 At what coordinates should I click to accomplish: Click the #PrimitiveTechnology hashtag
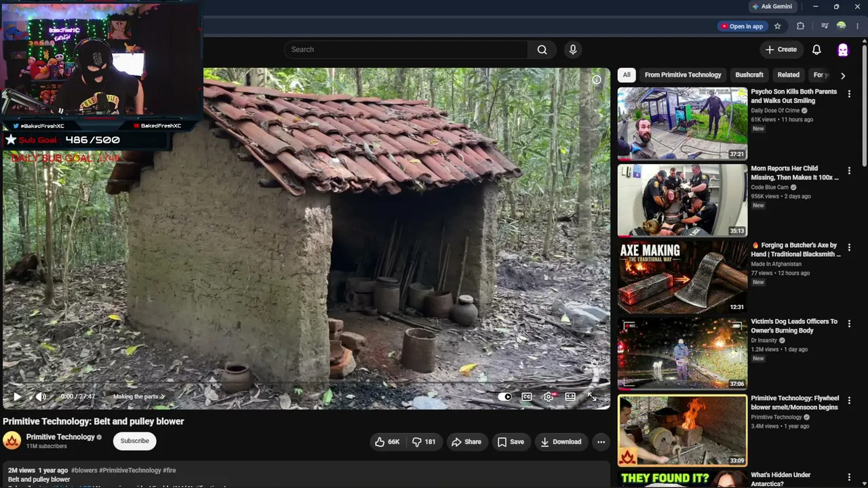click(130, 470)
